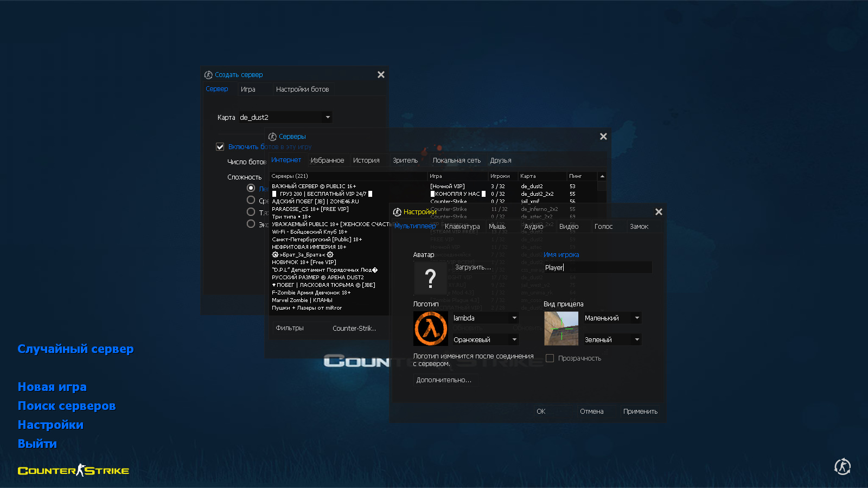Open the Карта de_dust2 dropdown
The width and height of the screenshot is (868, 488).
(x=327, y=117)
